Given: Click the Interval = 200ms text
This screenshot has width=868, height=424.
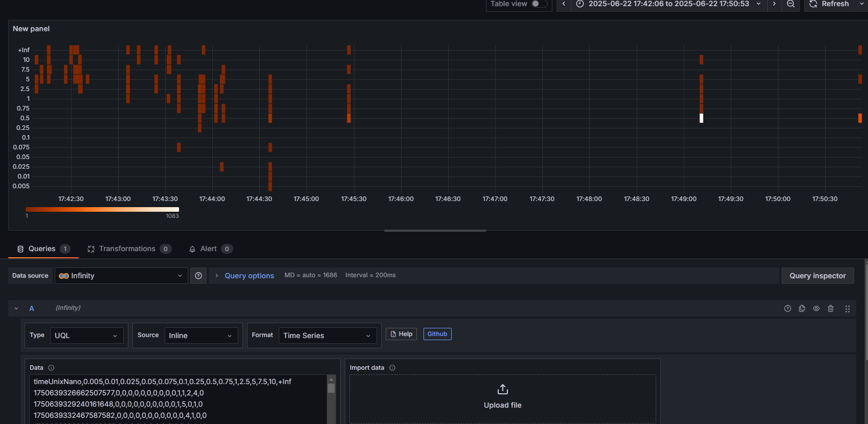Looking at the screenshot, I should click(370, 275).
